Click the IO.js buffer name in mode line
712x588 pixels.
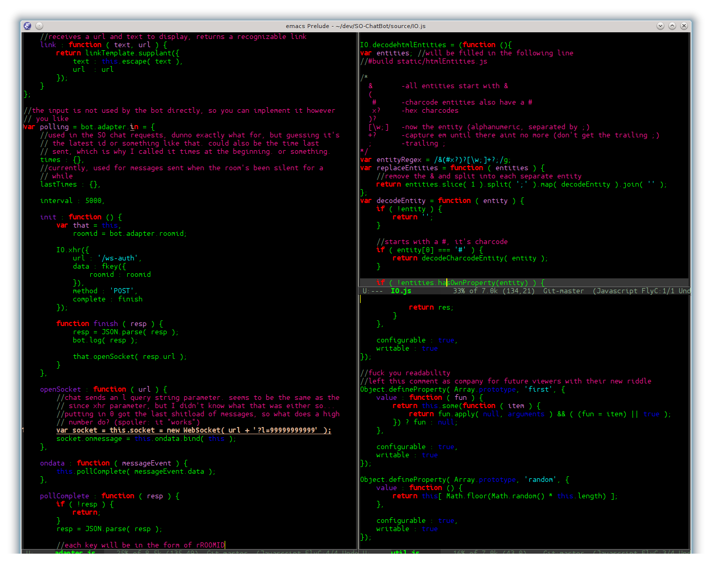[x=401, y=291]
